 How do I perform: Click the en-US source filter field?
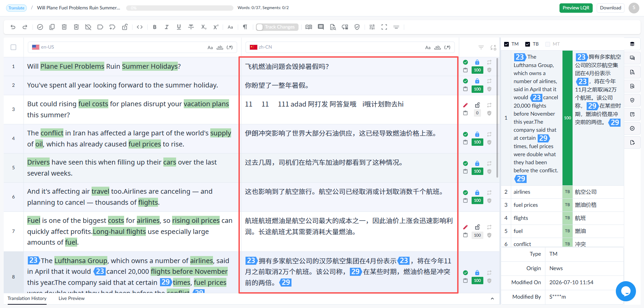[132, 47]
